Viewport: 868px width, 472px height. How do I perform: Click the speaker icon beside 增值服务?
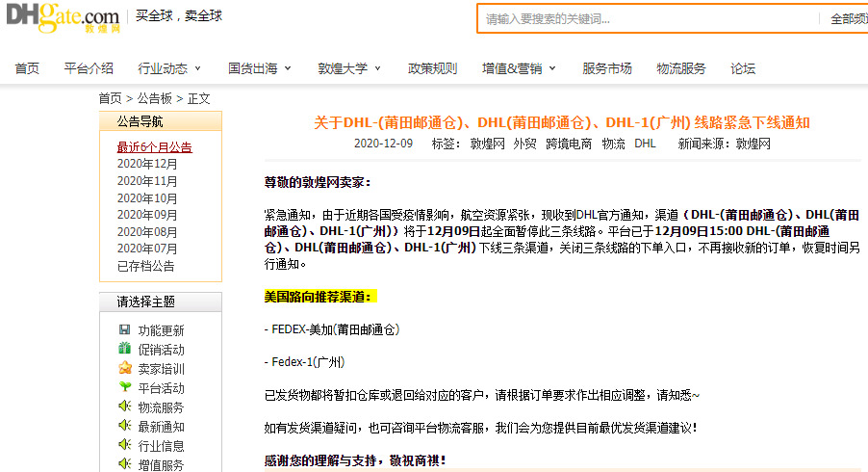125,463
